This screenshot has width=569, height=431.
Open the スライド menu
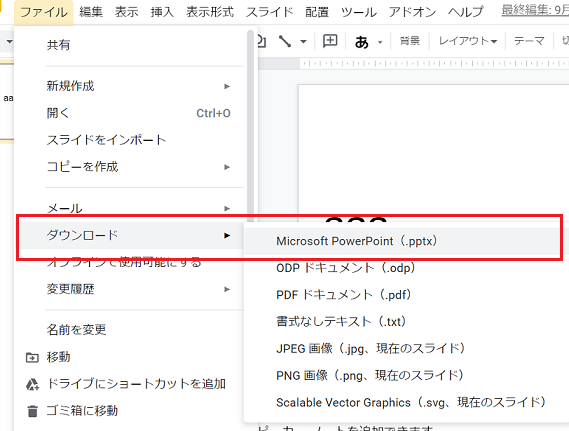[x=269, y=12]
